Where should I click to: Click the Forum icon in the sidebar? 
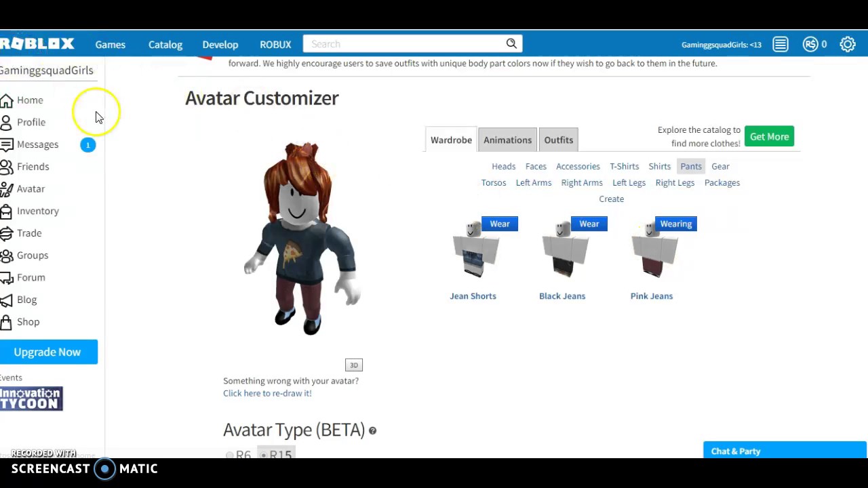6,278
